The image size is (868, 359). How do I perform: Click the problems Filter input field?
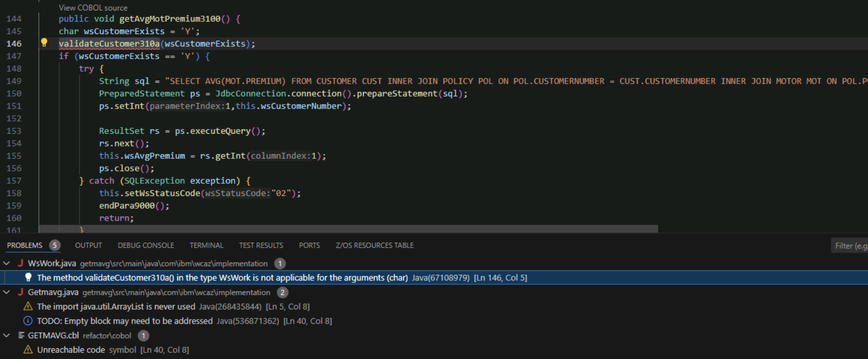(x=850, y=246)
